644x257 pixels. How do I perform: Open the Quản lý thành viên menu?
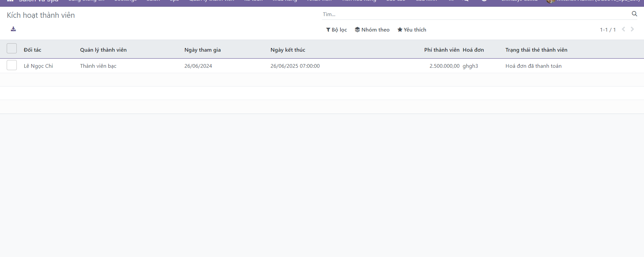(211, 1)
